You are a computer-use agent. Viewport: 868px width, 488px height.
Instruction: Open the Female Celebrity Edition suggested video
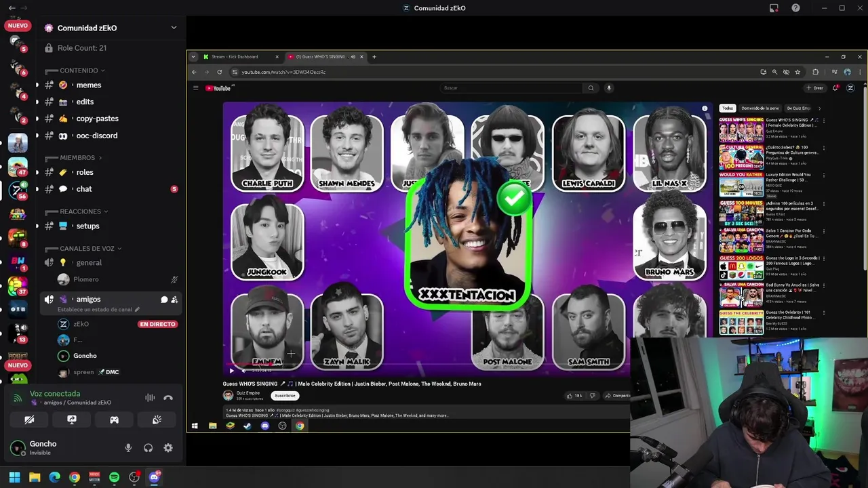772,129
